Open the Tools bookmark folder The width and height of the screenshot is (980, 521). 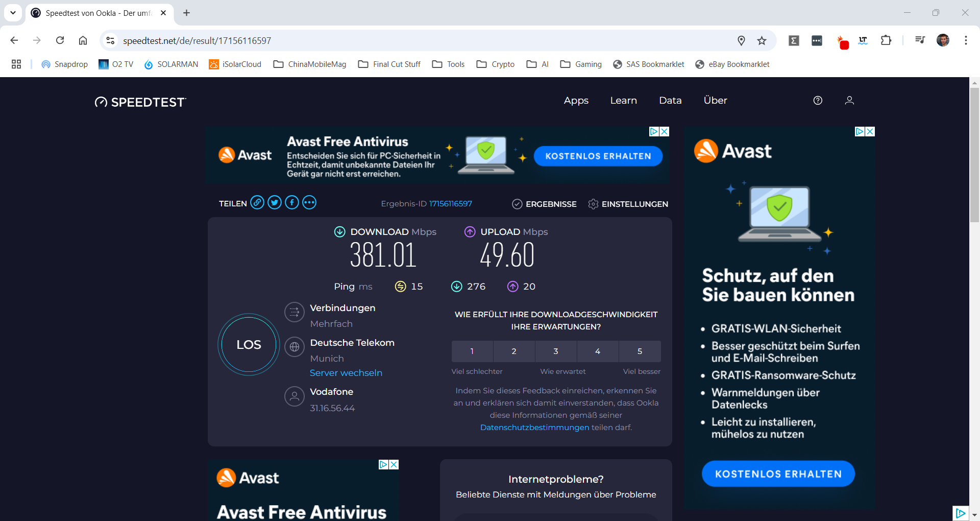pos(448,64)
